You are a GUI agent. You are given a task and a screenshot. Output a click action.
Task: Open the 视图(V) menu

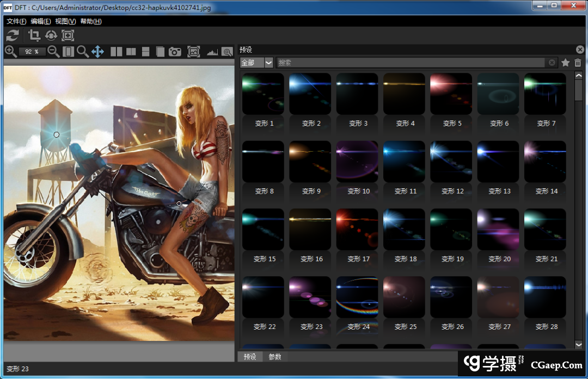[x=65, y=21]
